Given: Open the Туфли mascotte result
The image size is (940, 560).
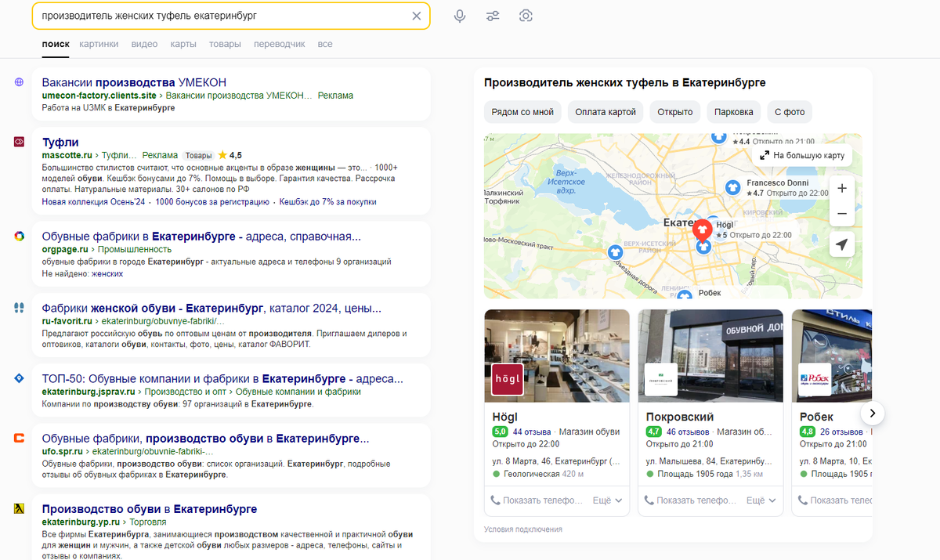Looking at the screenshot, I should (x=60, y=142).
